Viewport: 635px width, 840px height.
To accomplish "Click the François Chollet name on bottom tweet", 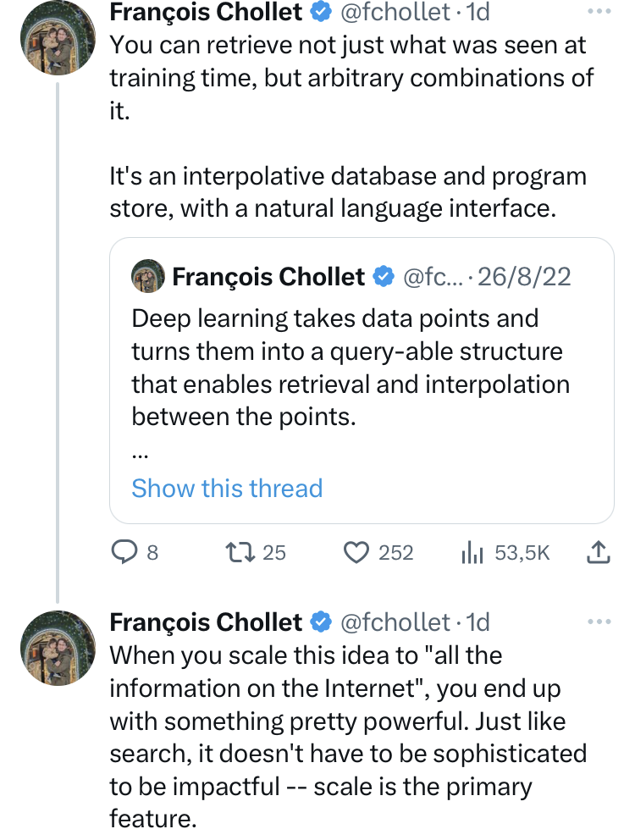I will click(x=207, y=622).
